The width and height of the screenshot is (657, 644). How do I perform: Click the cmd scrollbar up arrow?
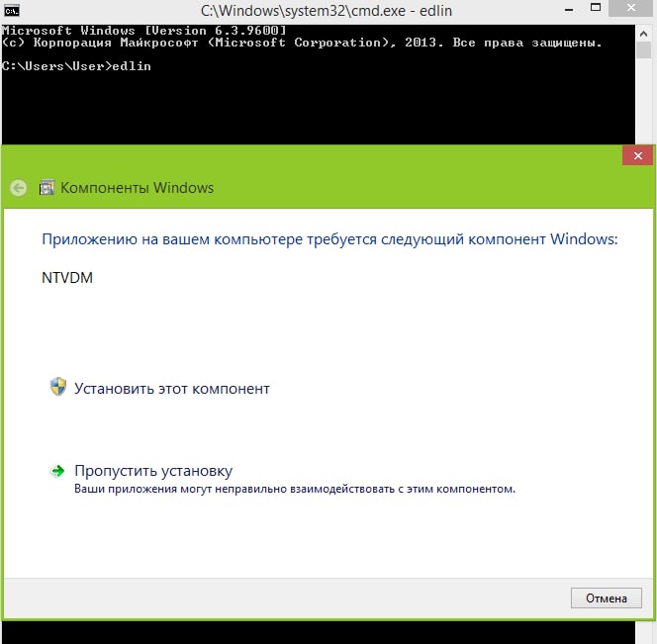pyautogui.click(x=643, y=34)
